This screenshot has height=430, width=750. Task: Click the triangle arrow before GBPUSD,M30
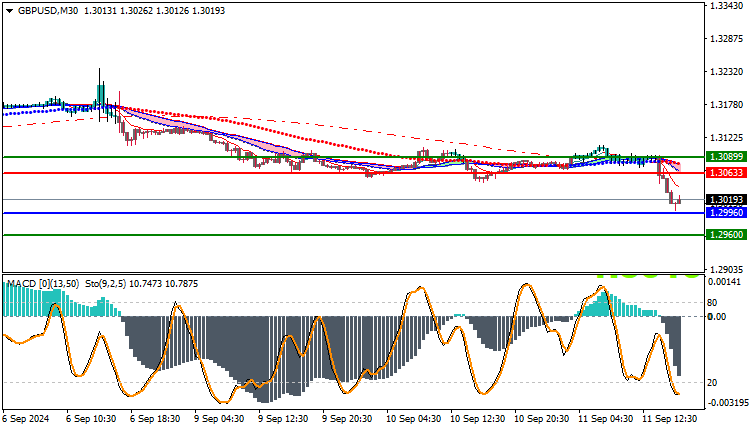10,11
